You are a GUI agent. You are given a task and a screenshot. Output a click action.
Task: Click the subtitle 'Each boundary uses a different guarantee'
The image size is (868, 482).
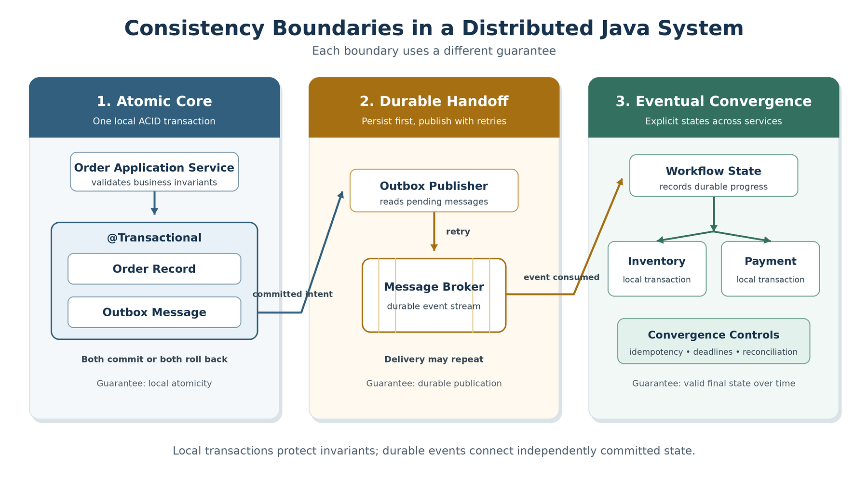pyautogui.click(x=434, y=51)
